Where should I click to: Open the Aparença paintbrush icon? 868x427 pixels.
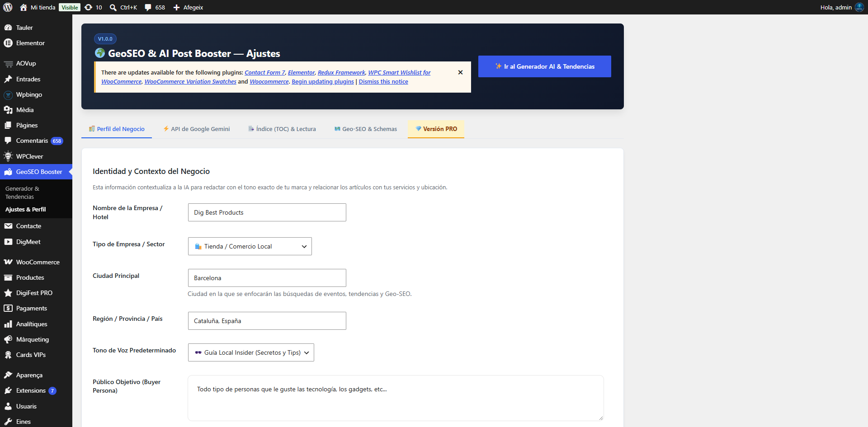tap(8, 375)
